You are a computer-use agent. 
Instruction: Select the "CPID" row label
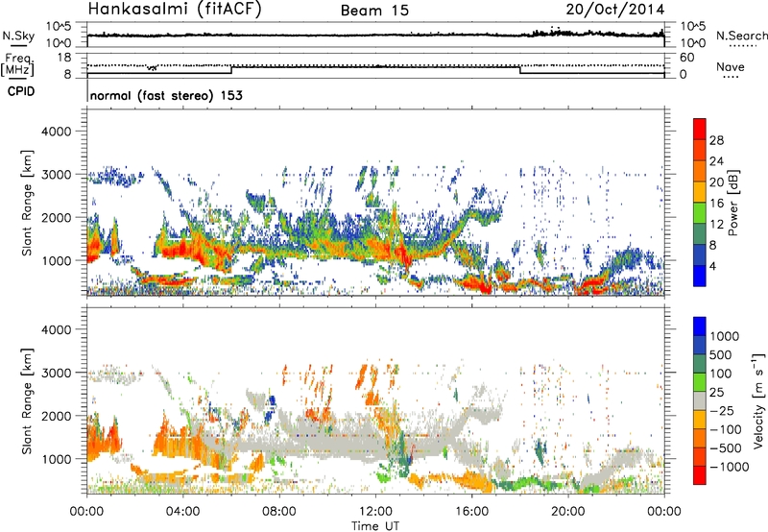coord(21,91)
